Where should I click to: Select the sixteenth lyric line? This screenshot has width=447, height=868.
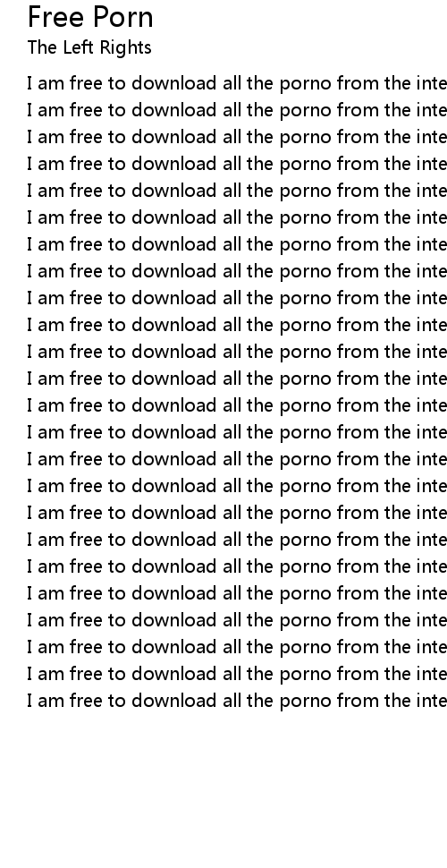pyautogui.click(x=237, y=486)
